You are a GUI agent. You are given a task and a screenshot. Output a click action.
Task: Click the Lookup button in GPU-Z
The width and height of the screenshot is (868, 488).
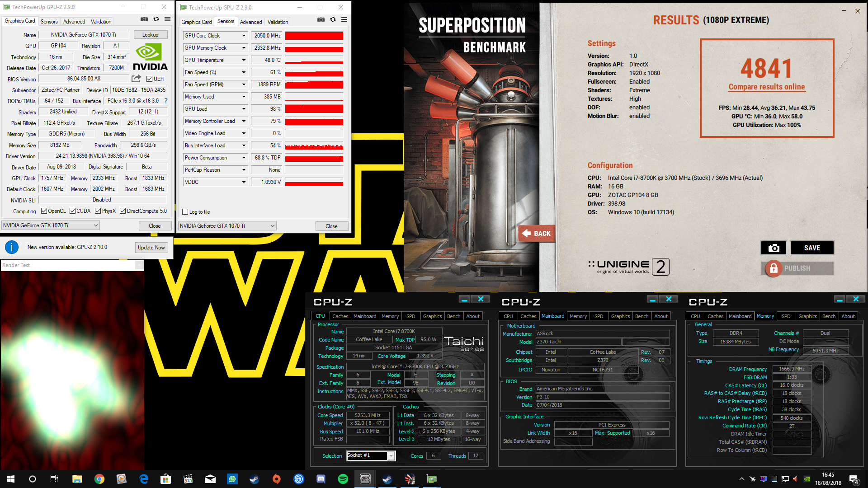[x=151, y=35]
